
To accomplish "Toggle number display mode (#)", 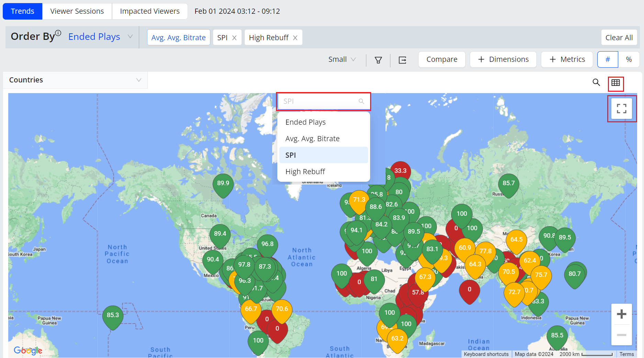I will [x=608, y=59].
